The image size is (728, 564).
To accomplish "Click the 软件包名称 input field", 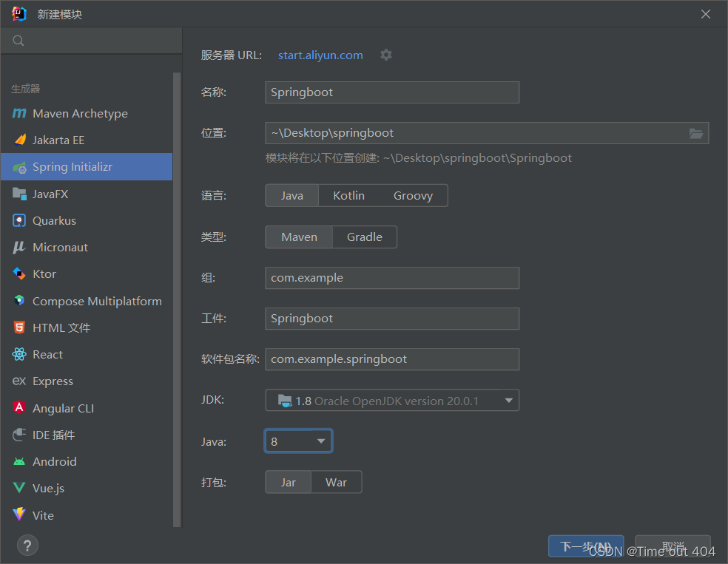I will point(391,359).
